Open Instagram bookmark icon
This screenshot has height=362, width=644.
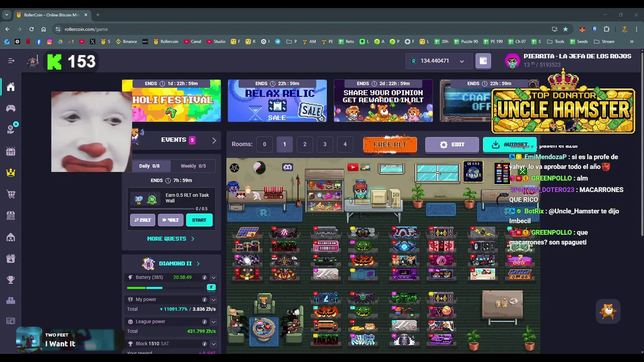pos(49,42)
